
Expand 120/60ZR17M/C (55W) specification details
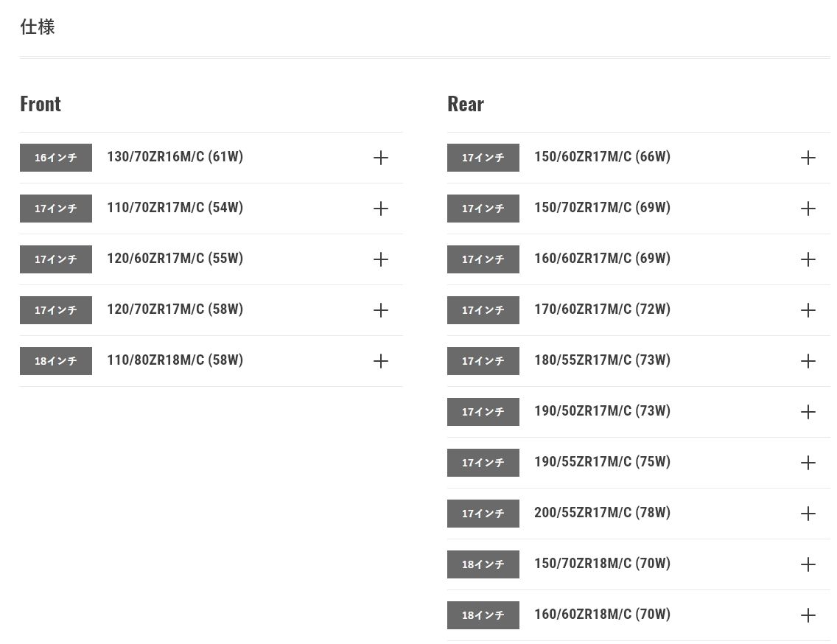click(x=380, y=259)
